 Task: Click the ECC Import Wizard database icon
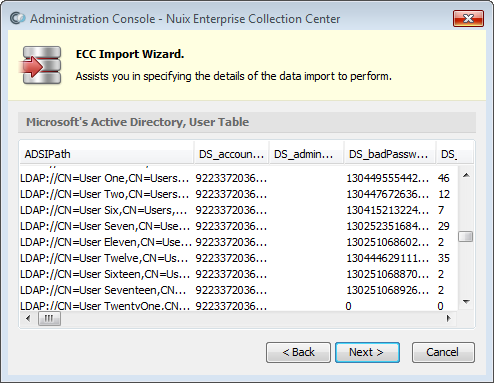41,65
